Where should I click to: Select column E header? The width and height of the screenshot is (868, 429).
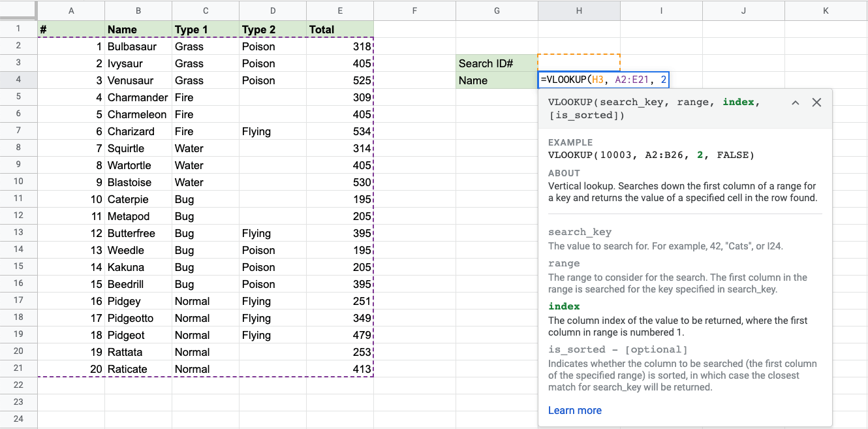click(339, 10)
